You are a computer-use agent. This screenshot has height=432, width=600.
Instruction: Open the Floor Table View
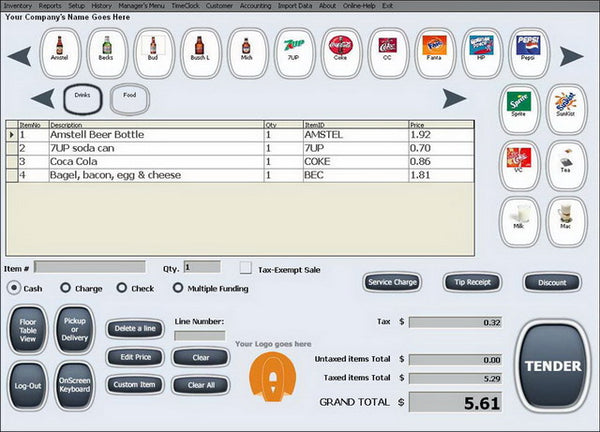coord(28,330)
